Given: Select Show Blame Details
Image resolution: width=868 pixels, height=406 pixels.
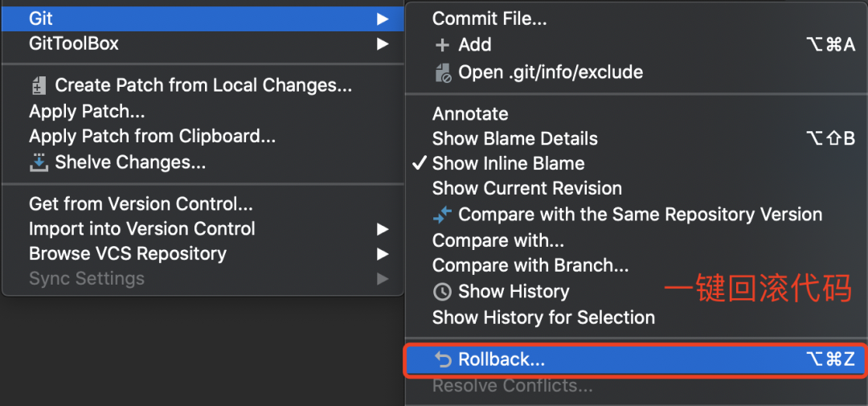Looking at the screenshot, I should (x=514, y=138).
